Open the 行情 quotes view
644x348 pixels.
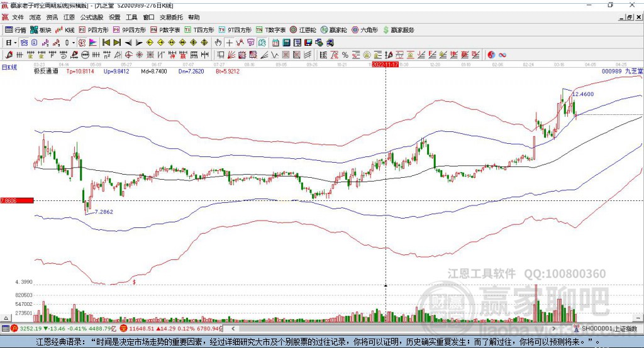[15, 30]
